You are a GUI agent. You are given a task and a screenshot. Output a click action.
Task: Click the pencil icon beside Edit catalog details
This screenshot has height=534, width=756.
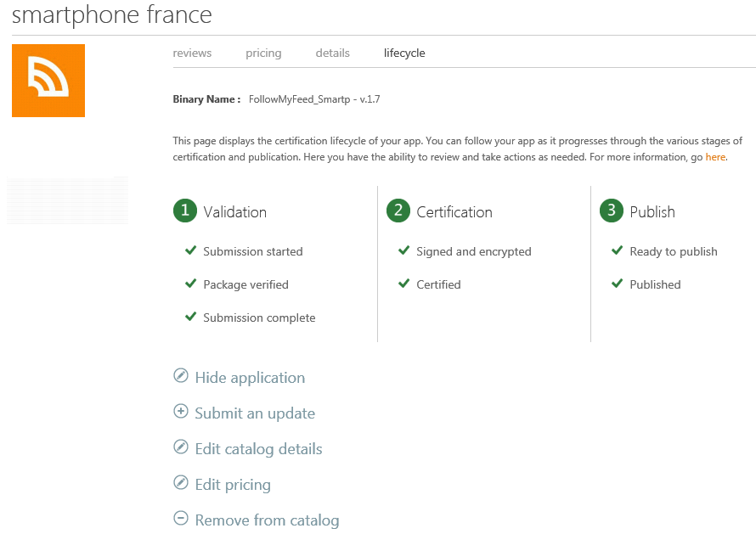point(181,447)
